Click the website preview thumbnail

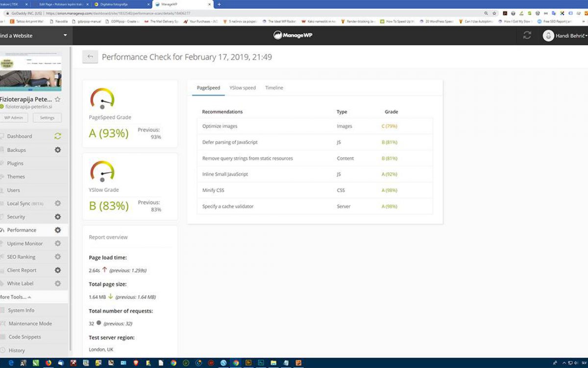pos(30,72)
